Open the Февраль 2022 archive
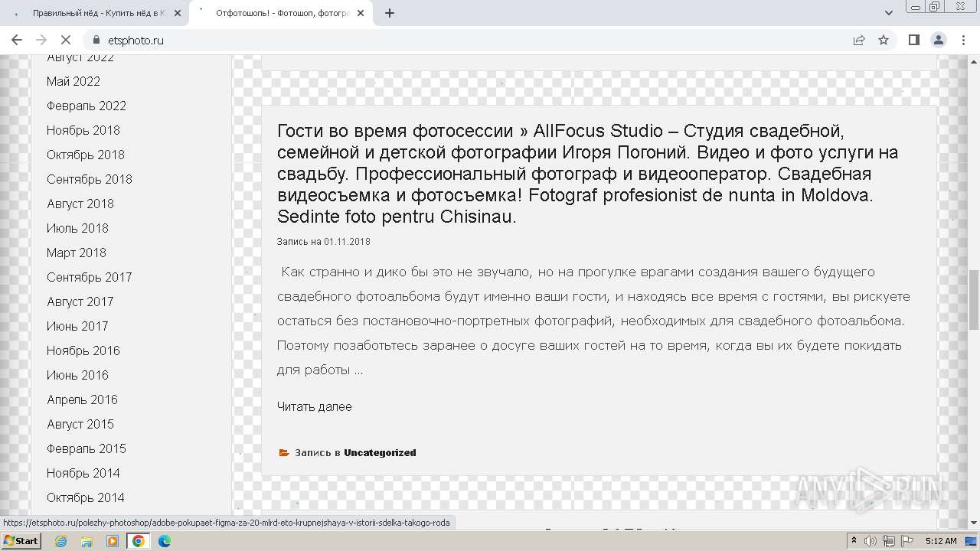 87,106
